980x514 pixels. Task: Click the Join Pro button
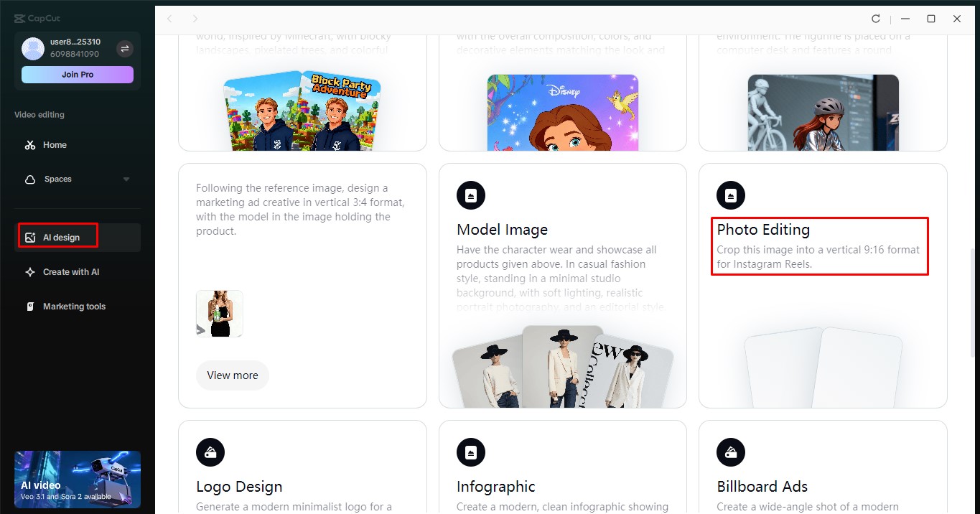tap(77, 74)
